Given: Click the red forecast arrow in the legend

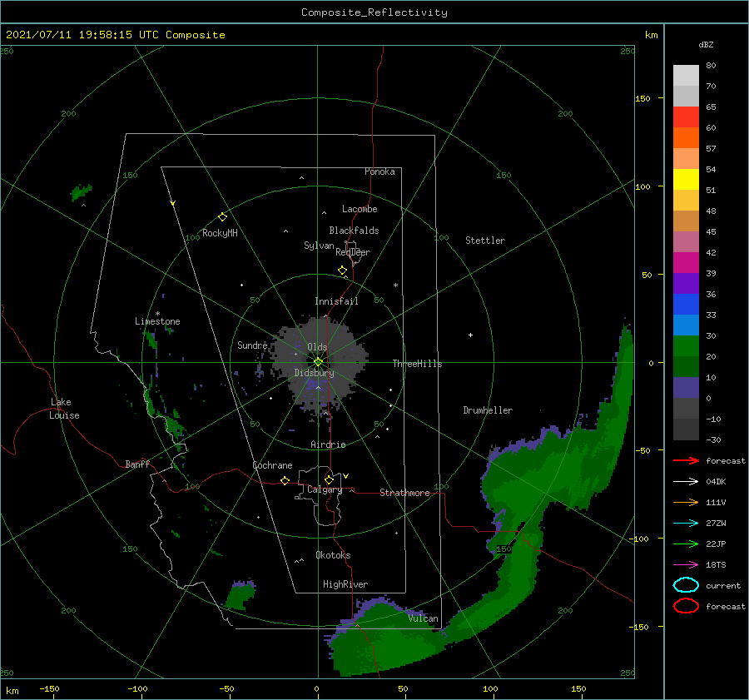Looking at the screenshot, I should tap(686, 460).
